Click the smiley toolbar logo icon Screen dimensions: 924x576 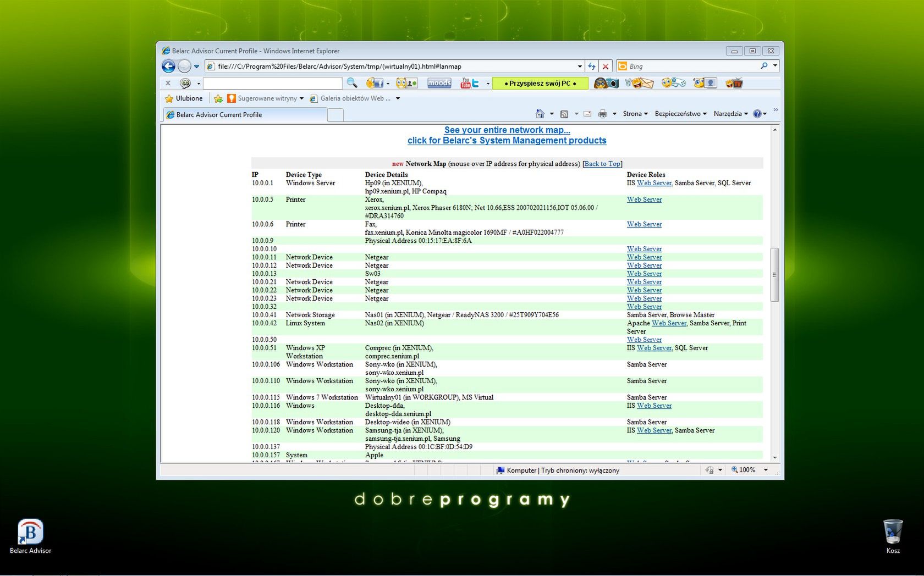click(x=185, y=83)
